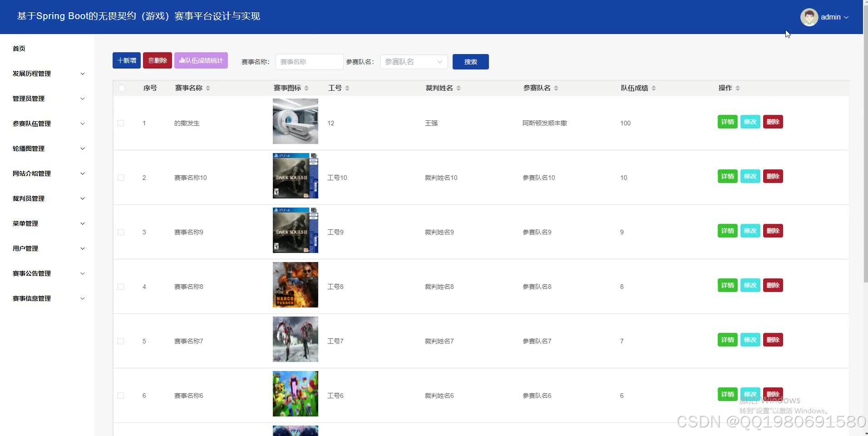
Task: Open 详情 details for 赛事名称9
Action: [x=727, y=230]
